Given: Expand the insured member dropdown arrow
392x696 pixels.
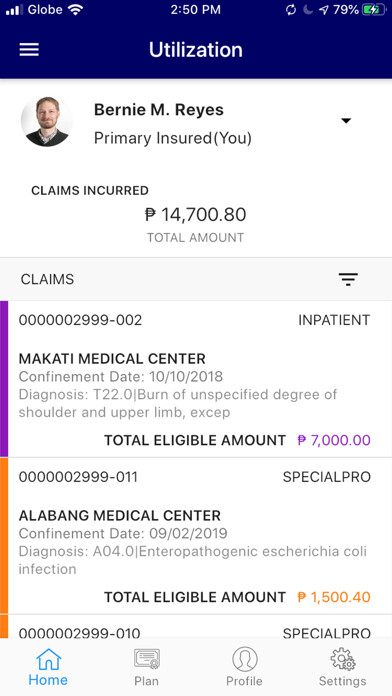Looking at the screenshot, I should click(x=346, y=121).
